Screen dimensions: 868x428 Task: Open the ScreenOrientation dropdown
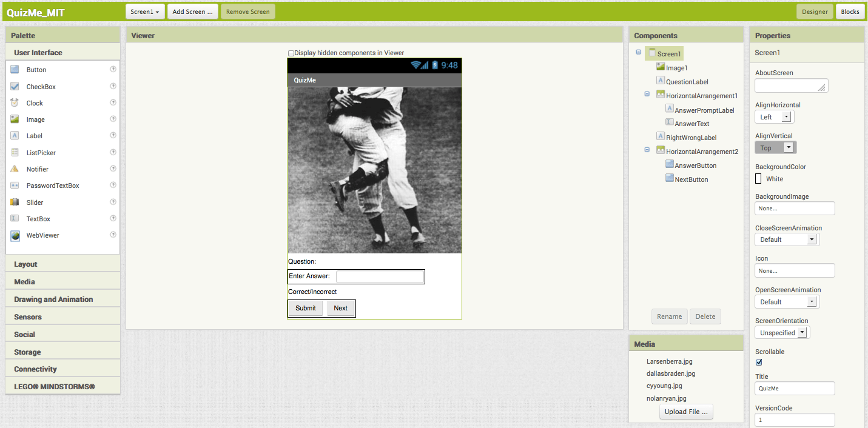(x=782, y=333)
